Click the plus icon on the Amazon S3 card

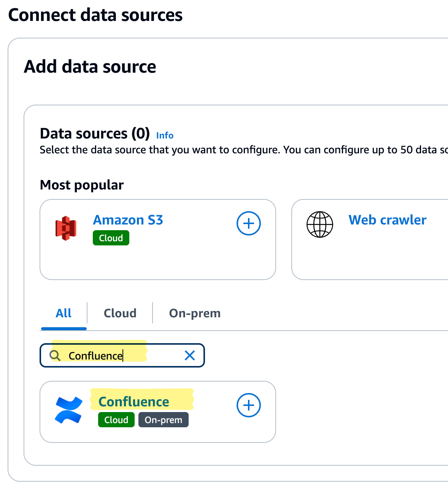pos(248,223)
